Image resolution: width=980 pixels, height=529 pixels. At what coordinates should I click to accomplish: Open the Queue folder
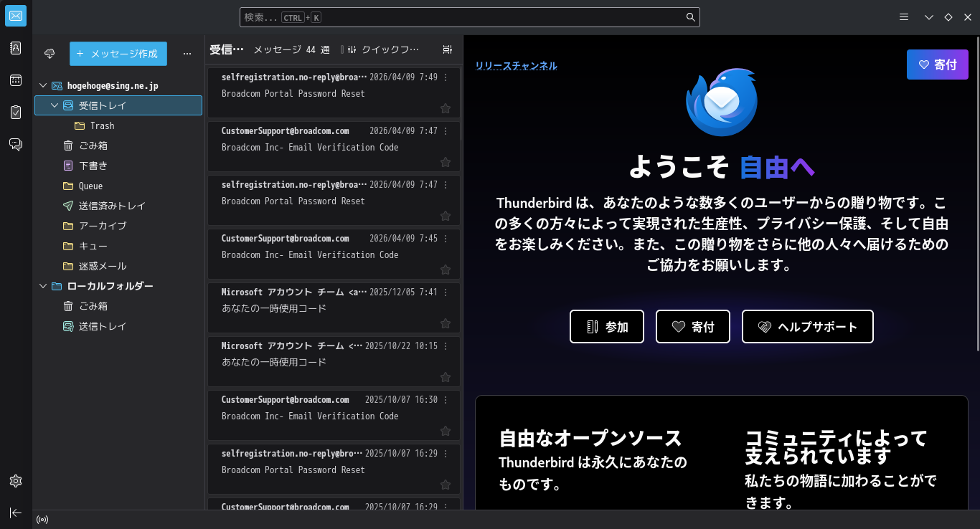pyautogui.click(x=118, y=186)
